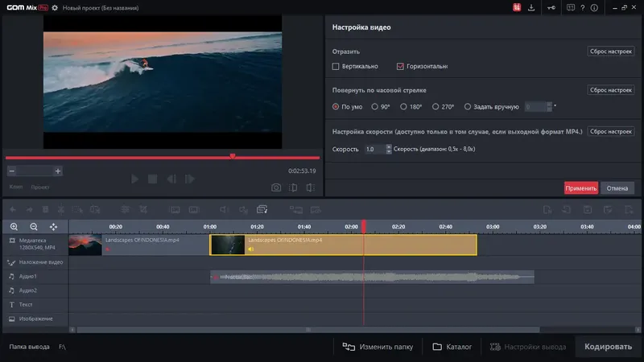Choose the Задать вручную rotation option
The image size is (644, 362).
point(468,106)
